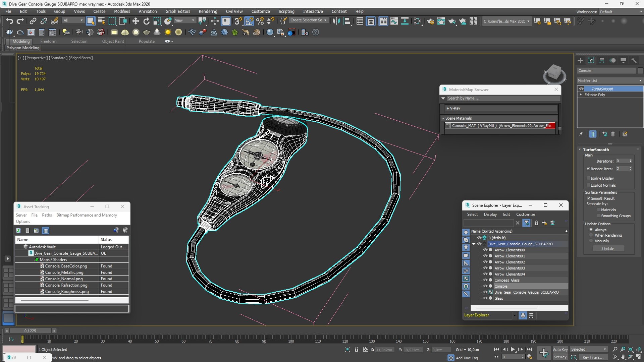The height and width of the screenshot is (362, 644).
Task: Switch to the Freeform ribbon tab
Action: [48, 41]
